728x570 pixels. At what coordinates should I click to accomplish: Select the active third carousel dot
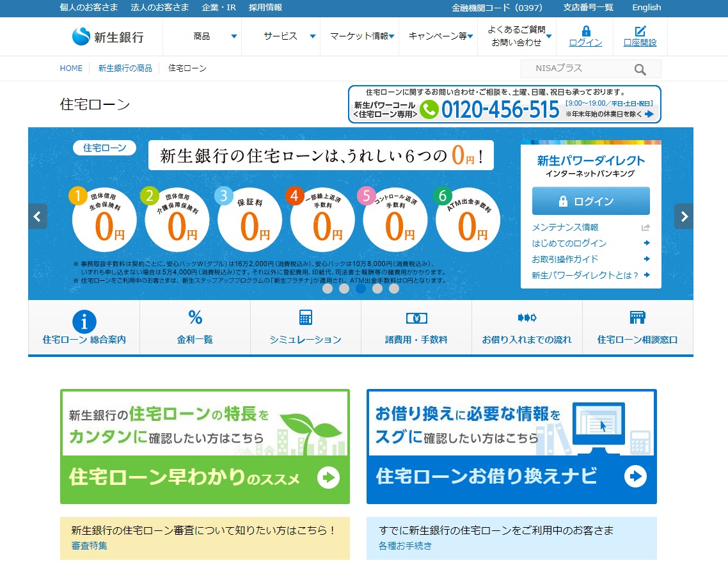point(361,289)
